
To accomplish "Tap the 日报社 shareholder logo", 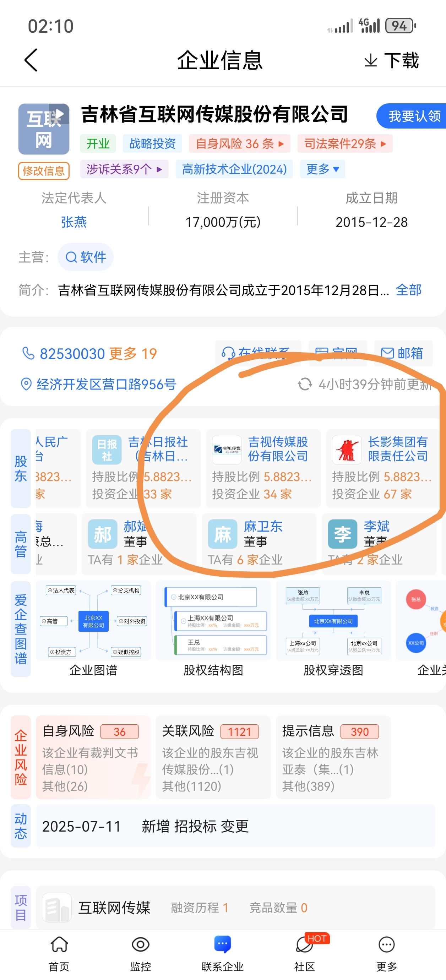I will click(x=107, y=450).
